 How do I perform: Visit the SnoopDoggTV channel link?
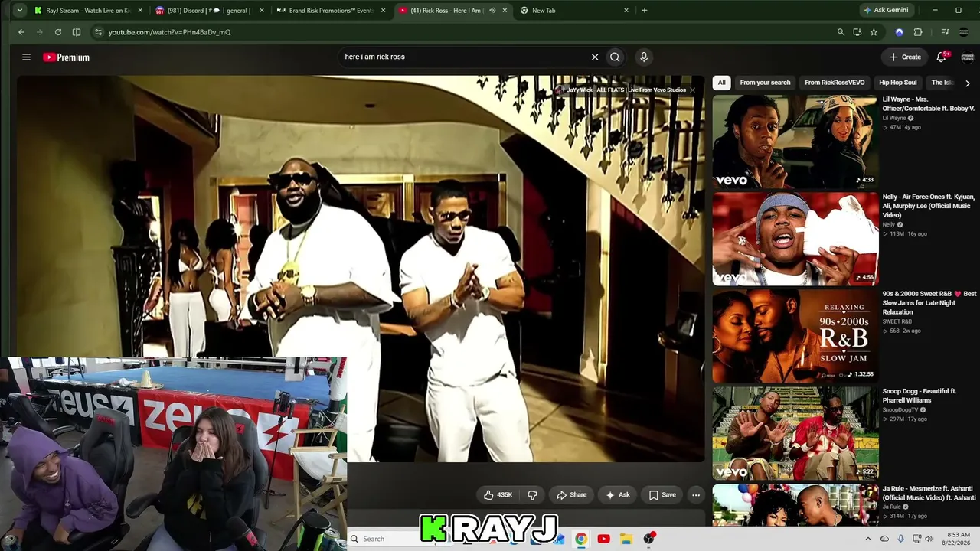(901, 410)
